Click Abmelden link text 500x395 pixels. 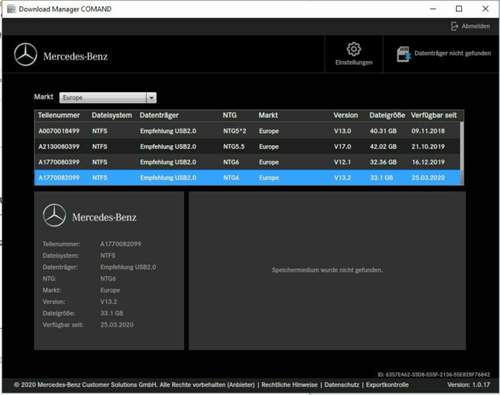click(476, 26)
